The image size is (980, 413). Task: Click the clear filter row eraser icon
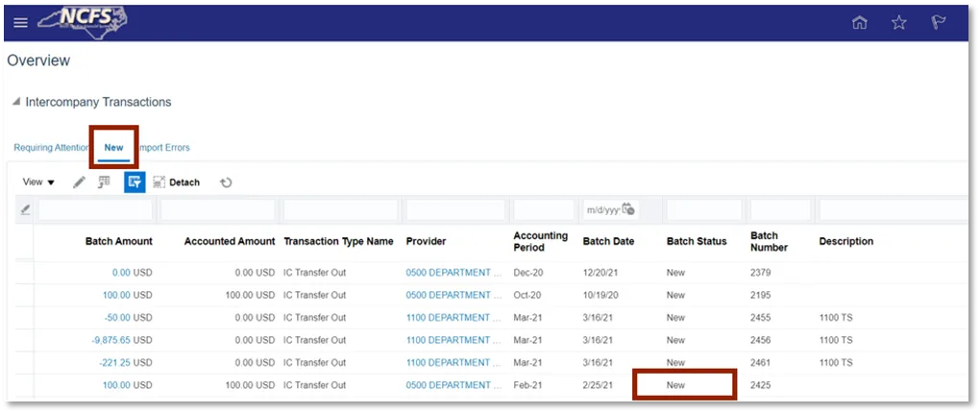25,209
